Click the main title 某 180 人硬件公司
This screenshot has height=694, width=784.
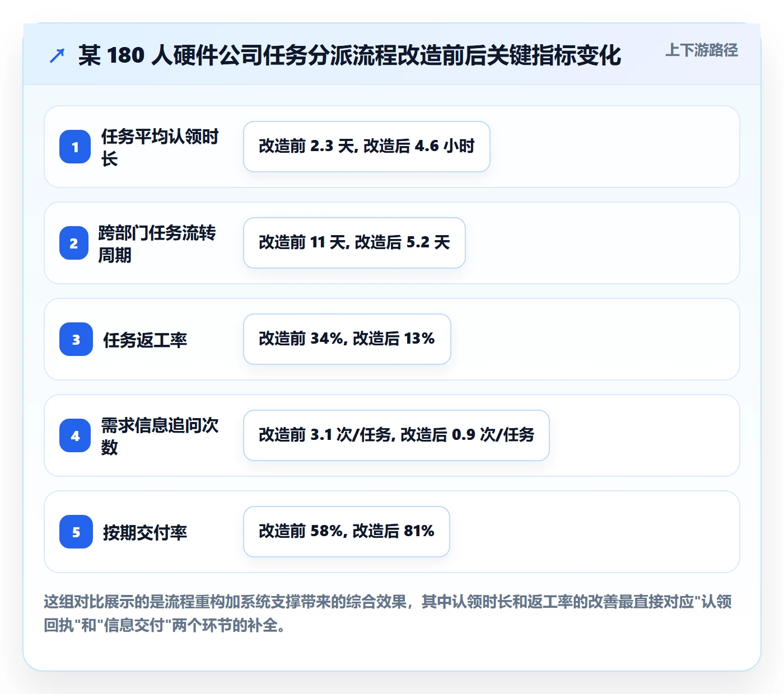click(x=349, y=55)
